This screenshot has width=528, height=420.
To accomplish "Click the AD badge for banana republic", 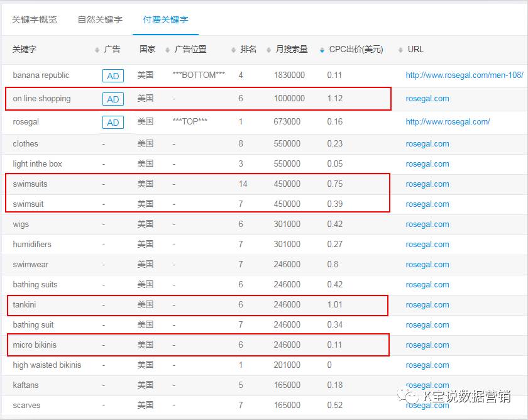I will [113, 76].
